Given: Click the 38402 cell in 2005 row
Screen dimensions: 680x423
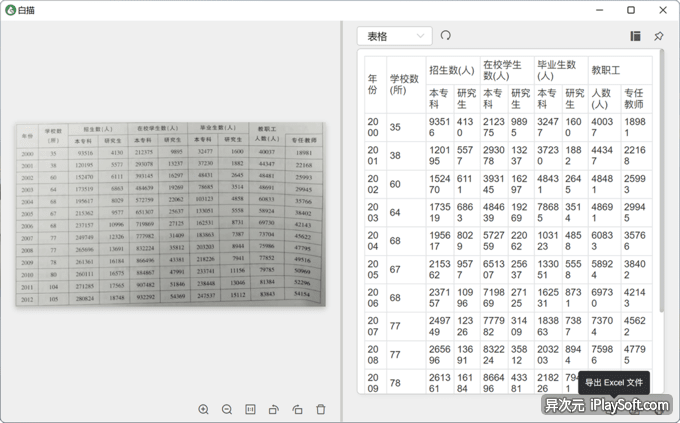Looking at the screenshot, I should coord(636,269).
